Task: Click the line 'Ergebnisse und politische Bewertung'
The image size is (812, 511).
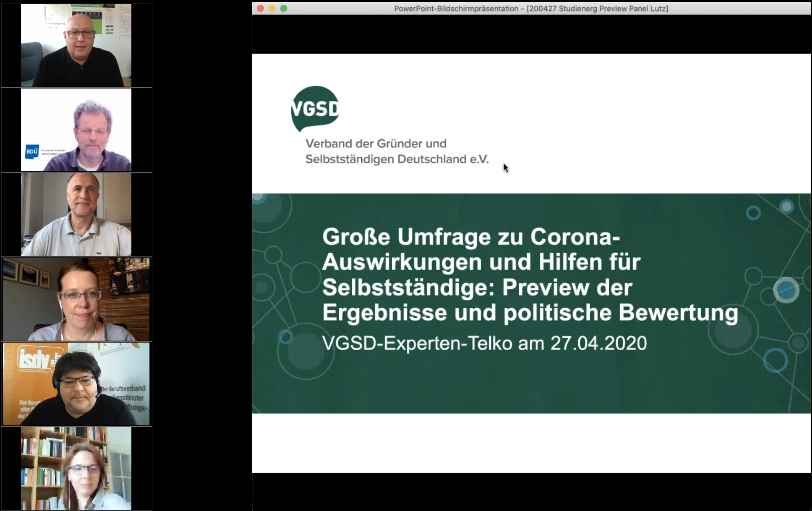Action: click(530, 313)
